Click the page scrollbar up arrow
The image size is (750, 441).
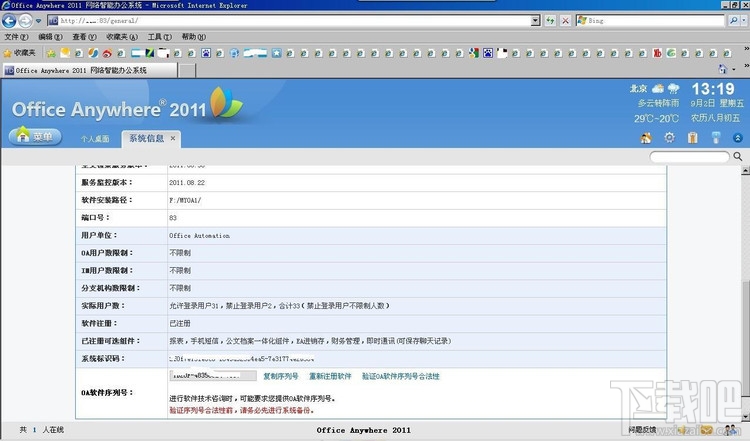[x=745, y=171]
